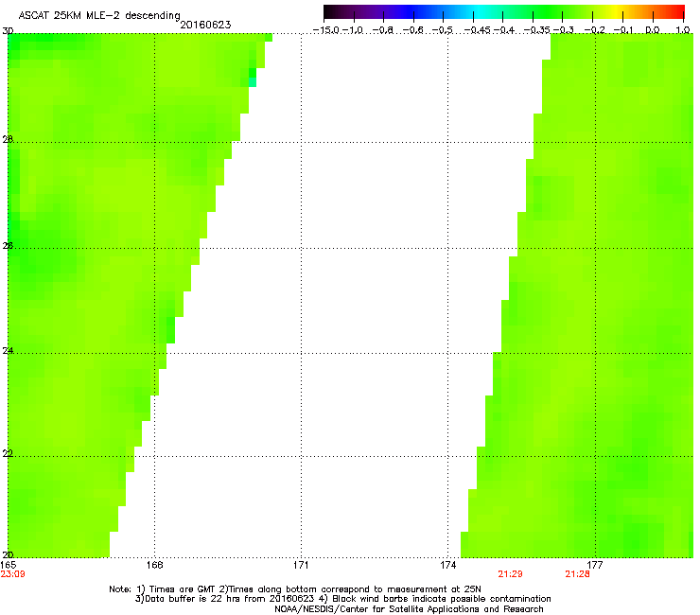This screenshot has height=615, width=700.
Task: Click the date label 20160623
Action: pos(205,25)
